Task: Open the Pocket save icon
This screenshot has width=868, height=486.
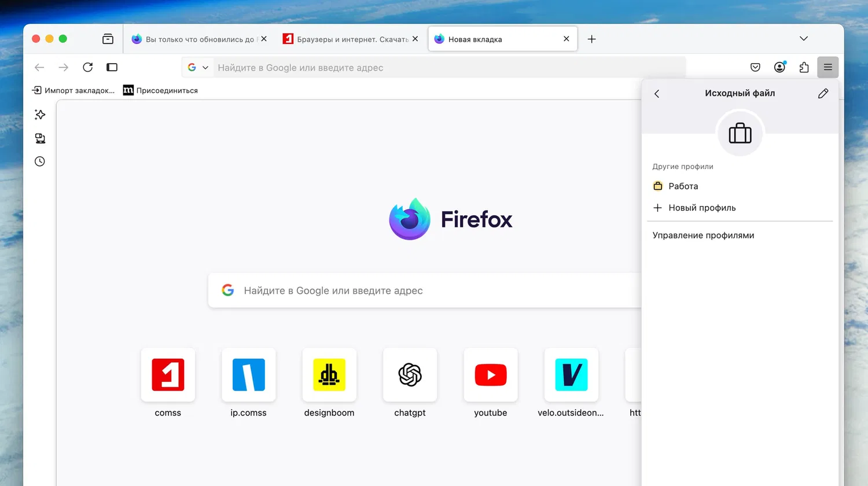Action: pos(755,67)
